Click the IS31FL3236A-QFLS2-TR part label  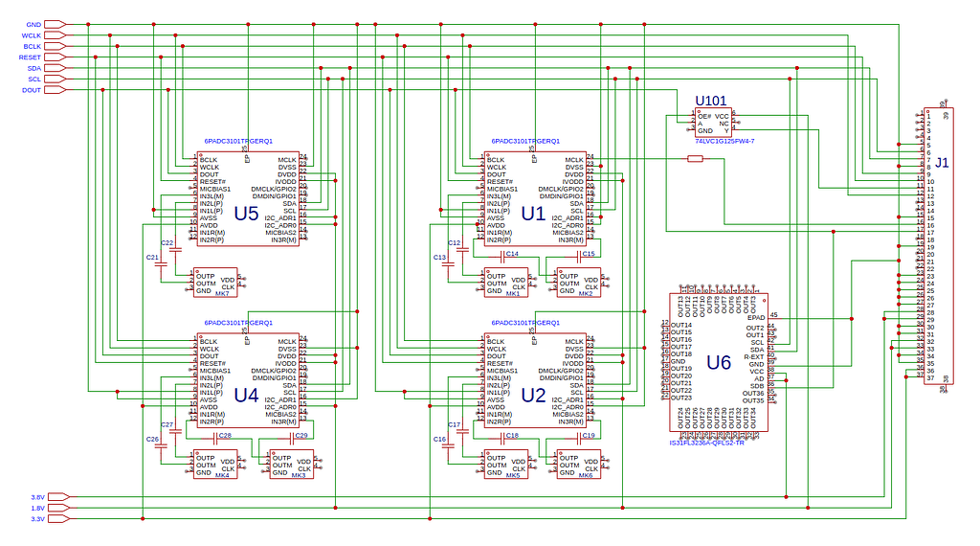pos(707,443)
